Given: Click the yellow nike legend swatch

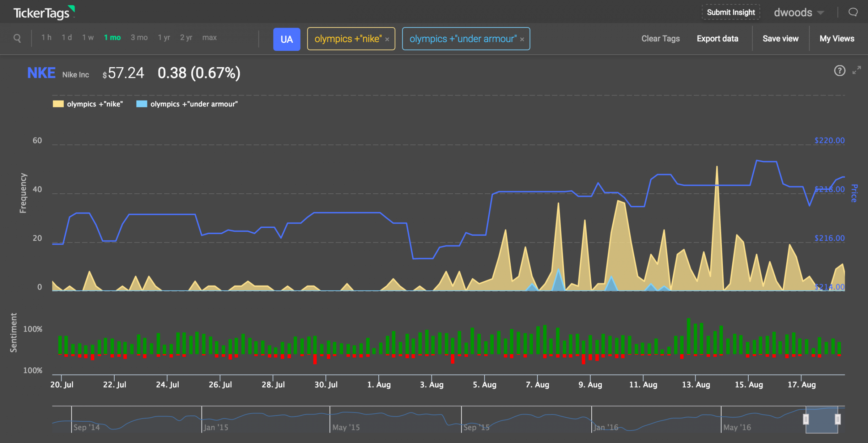Looking at the screenshot, I should point(58,104).
